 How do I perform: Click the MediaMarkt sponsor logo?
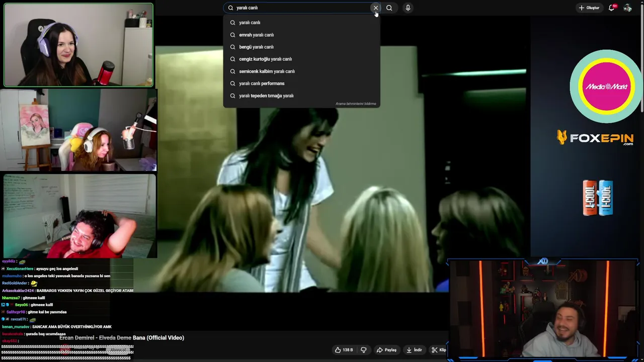coord(606,86)
